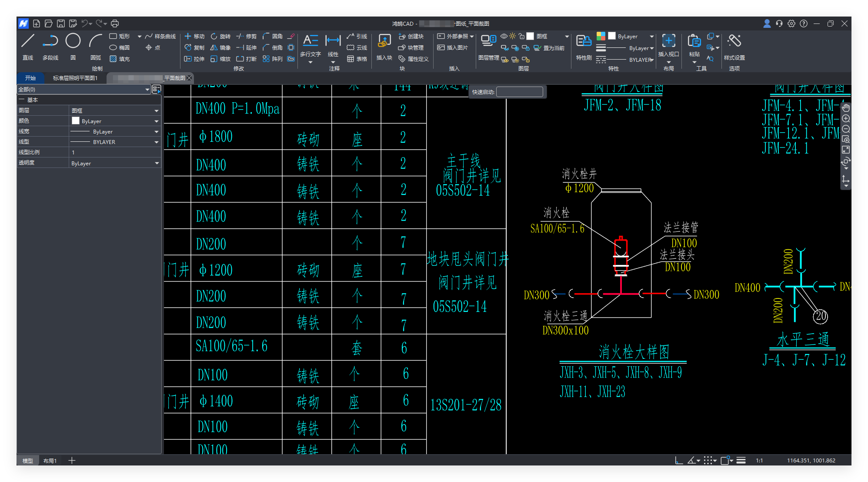
Task: Select the Line (直线) drawing tool
Action: [28, 41]
